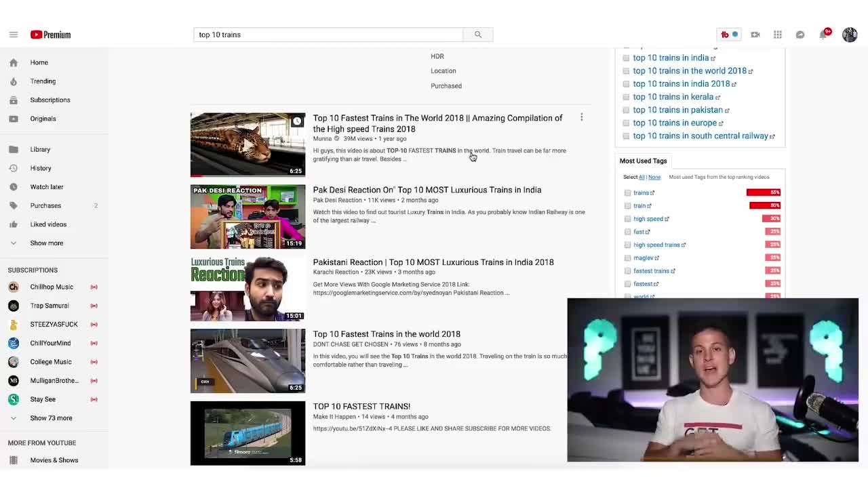868x488 pixels.
Task: Open 'top 10 trains in south central railway' link
Action: point(701,136)
